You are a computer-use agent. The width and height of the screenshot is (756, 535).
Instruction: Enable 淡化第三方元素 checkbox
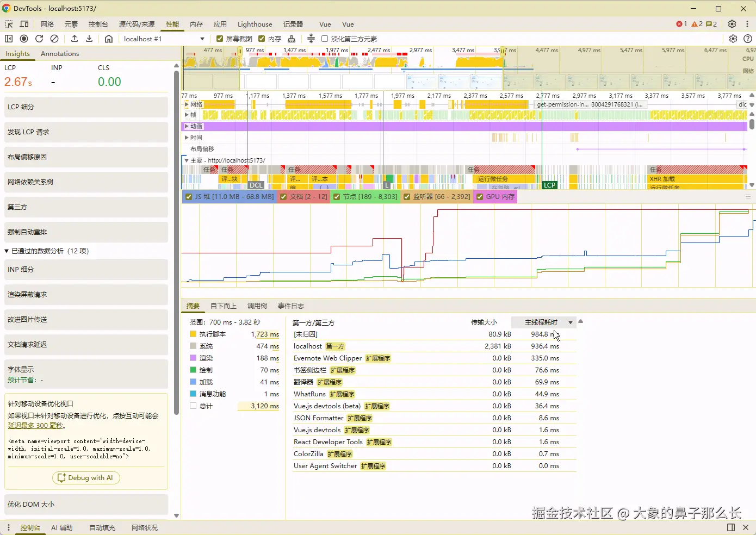(325, 39)
